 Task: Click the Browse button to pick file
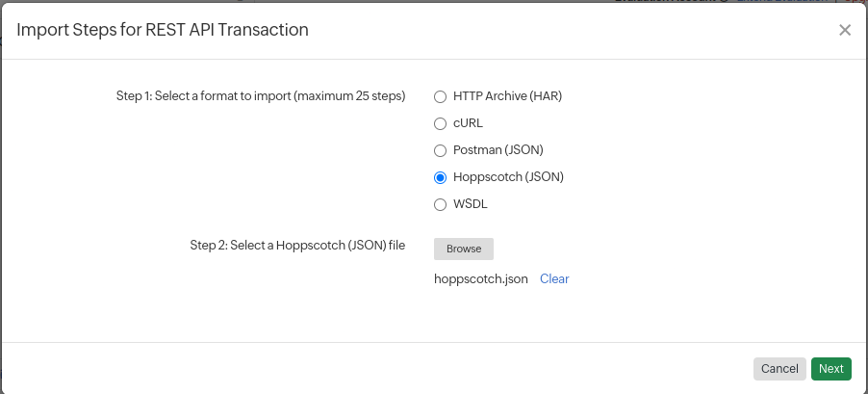[464, 249]
